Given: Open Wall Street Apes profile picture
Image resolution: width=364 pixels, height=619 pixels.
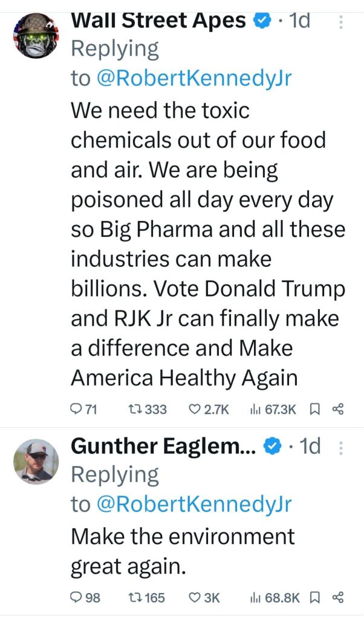Looking at the screenshot, I should coord(36,36).
